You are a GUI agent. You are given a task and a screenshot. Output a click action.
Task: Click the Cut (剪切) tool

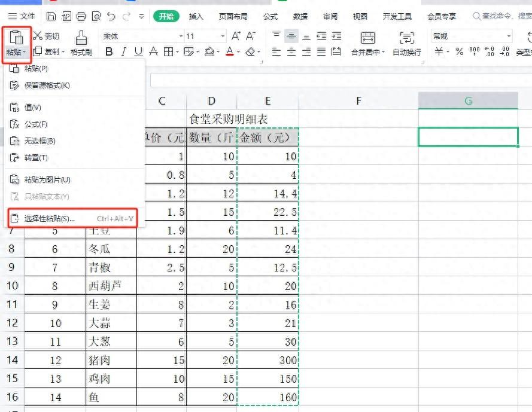coord(46,36)
